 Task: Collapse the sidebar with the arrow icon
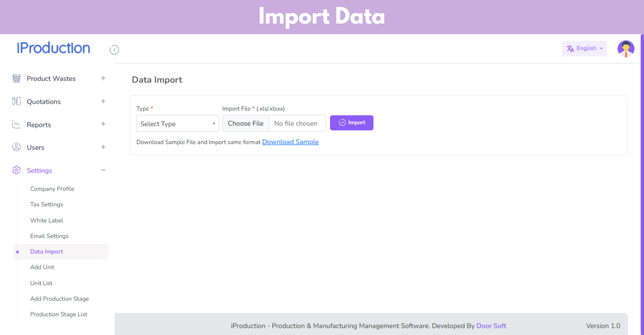tap(114, 50)
